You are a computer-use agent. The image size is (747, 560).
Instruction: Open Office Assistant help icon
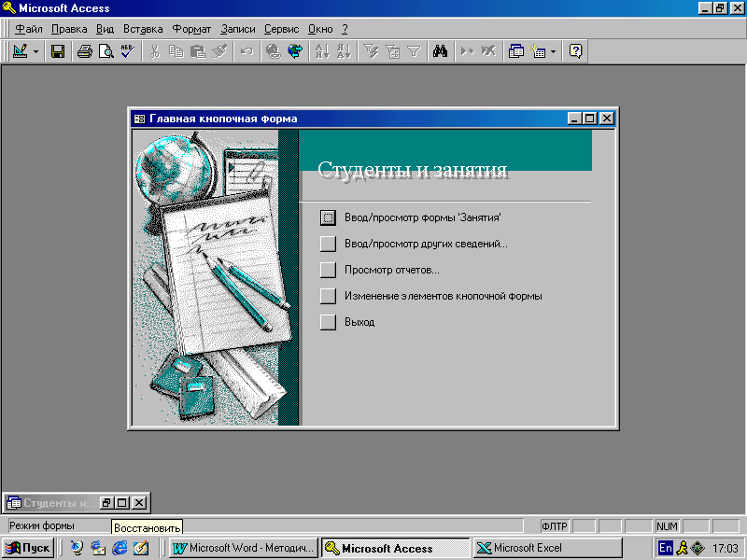[575, 51]
